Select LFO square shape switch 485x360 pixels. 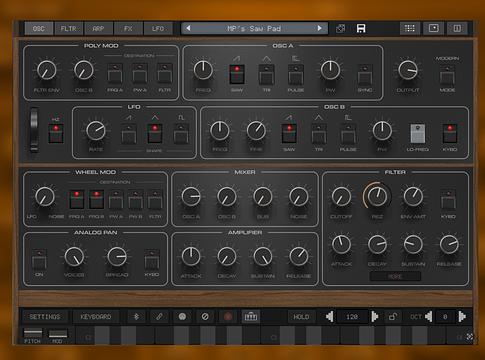click(x=181, y=133)
